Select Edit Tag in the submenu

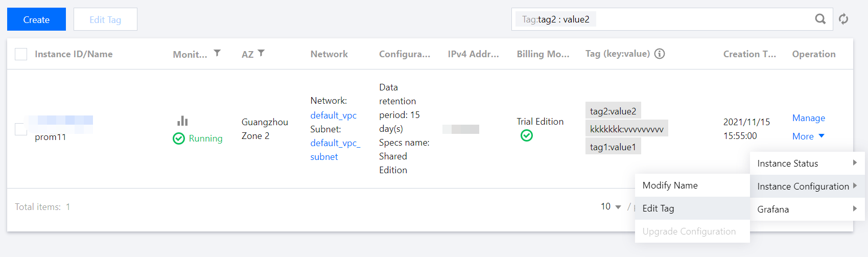(x=658, y=208)
